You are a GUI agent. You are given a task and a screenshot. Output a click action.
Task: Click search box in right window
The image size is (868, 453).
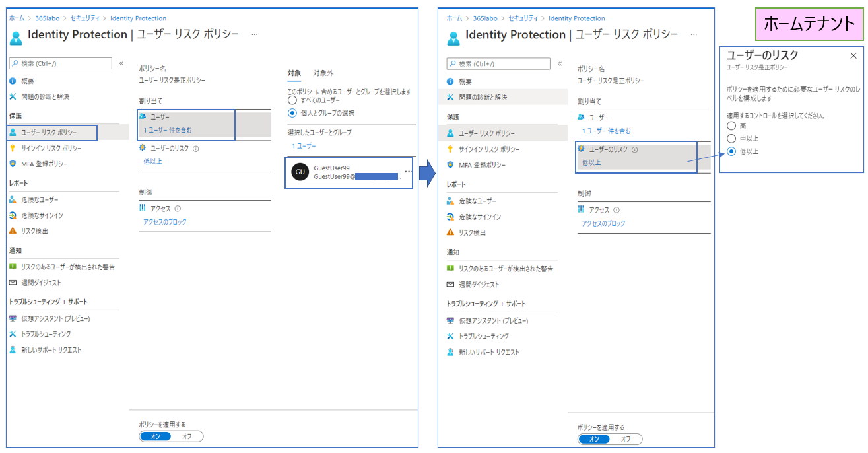click(499, 64)
